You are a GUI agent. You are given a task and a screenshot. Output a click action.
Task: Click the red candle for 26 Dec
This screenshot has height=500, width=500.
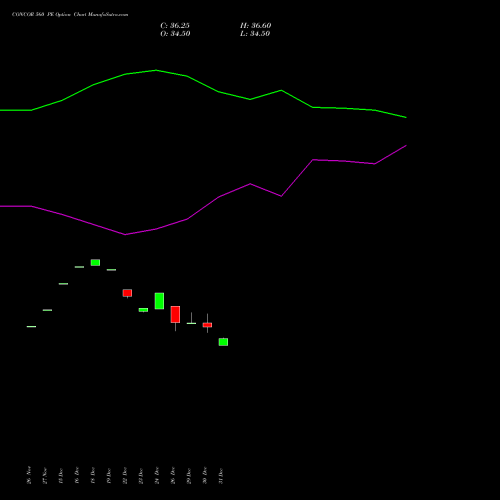coord(175,314)
